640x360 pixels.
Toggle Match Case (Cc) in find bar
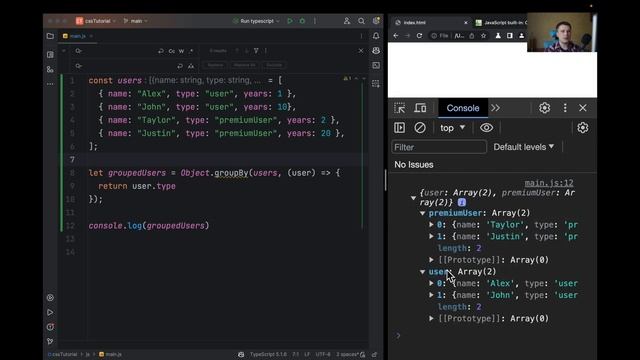[172, 51]
